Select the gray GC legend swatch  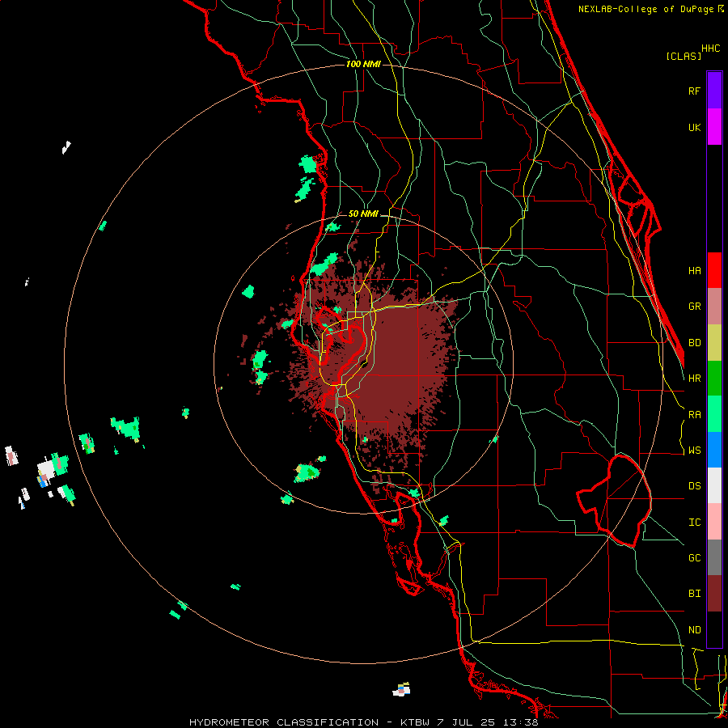click(714, 557)
